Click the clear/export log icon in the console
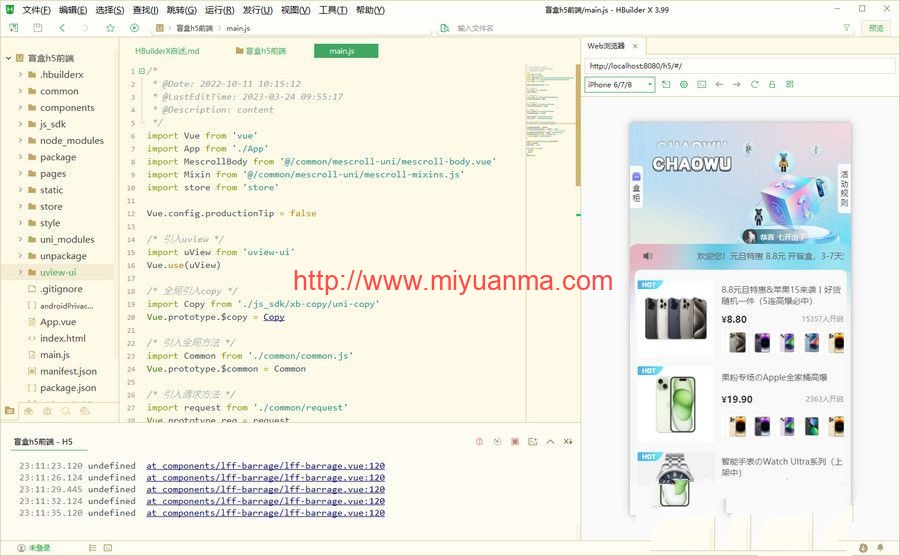The height and width of the screenshot is (556, 900). tap(533, 441)
